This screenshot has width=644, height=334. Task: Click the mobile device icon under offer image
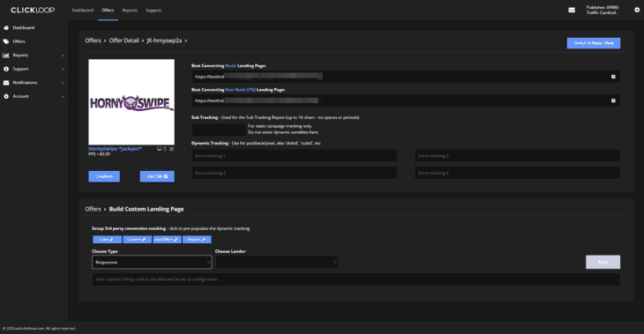click(165, 149)
